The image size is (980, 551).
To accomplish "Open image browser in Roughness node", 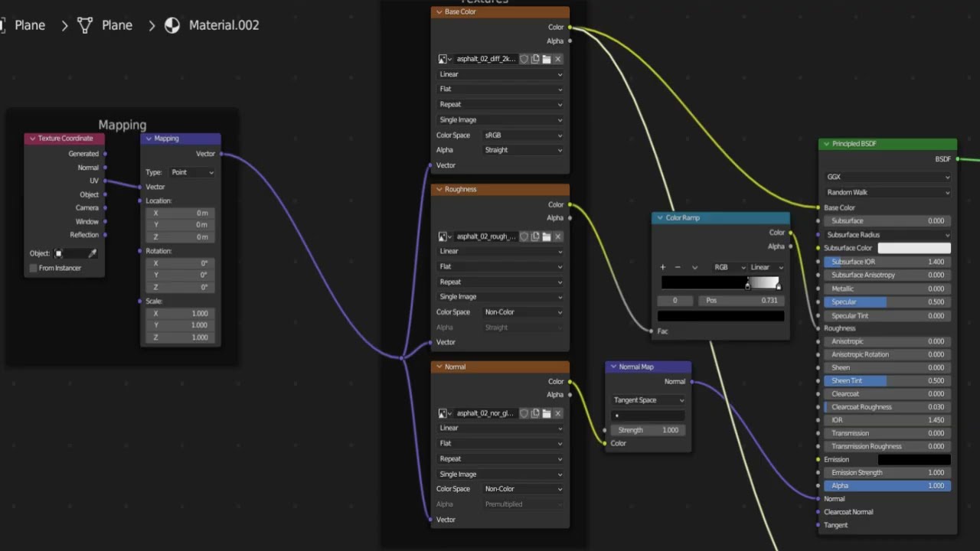I will [443, 236].
